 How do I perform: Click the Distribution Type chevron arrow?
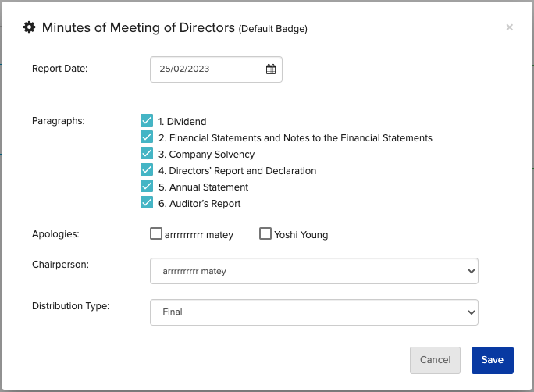coord(472,312)
